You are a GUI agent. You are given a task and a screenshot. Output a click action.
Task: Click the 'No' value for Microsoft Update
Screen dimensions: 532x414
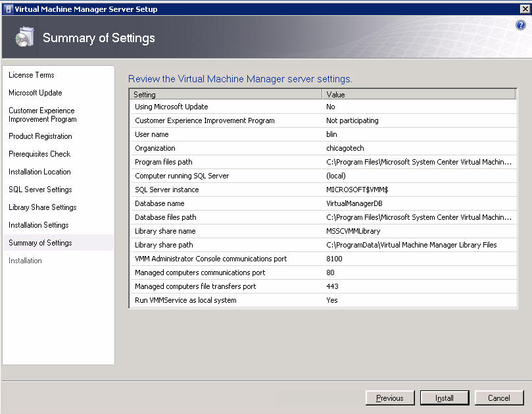pyautogui.click(x=331, y=107)
